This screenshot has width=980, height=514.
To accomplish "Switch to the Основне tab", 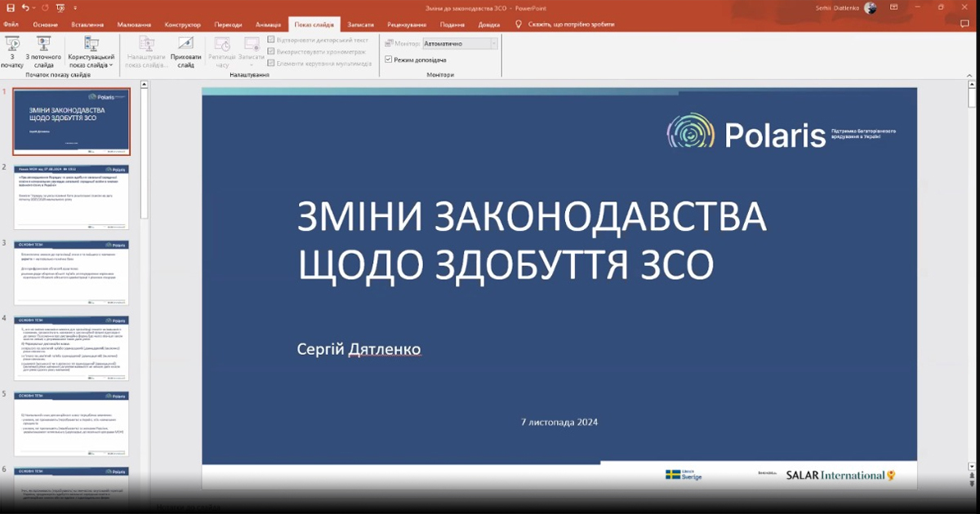I will click(x=46, y=24).
